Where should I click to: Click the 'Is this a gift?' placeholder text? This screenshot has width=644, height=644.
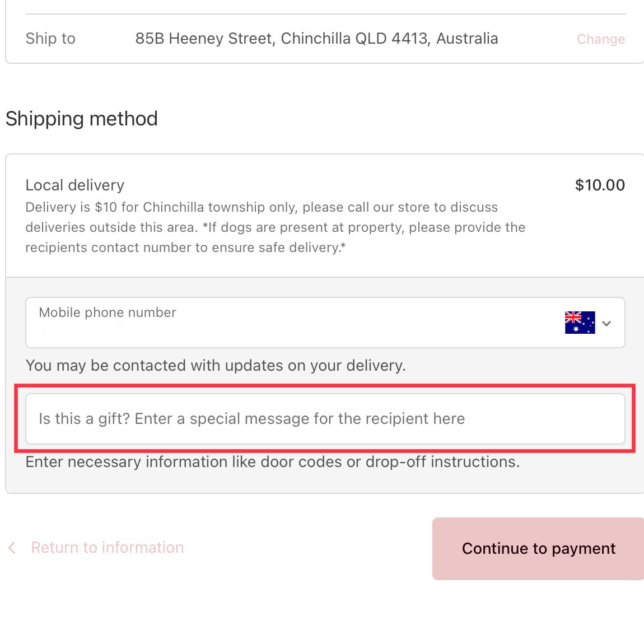click(251, 419)
